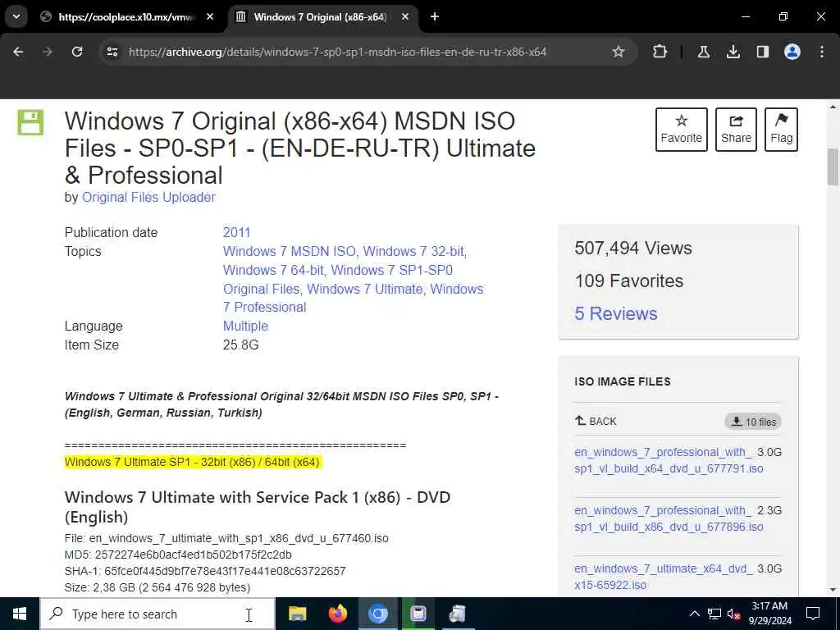Click the 507,494 Views text
Screen dimensions: 840x630
coord(633,248)
